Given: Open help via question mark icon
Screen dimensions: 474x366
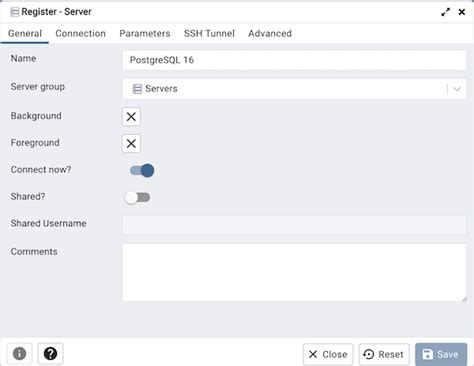Looking at the screenshot, I should click(x=50, y=353).
